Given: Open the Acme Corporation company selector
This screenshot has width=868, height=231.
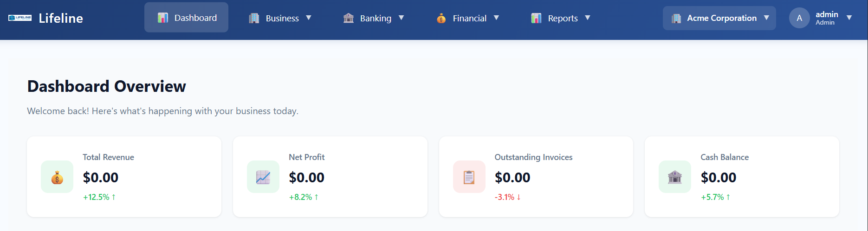Looking at the screenshot, I should pyautogui.click(x=719, y=18).
